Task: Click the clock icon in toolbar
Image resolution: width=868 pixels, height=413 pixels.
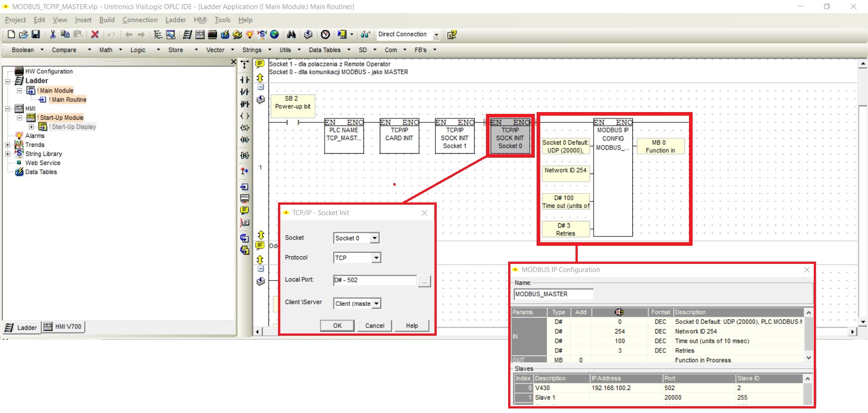Action: 325,34
